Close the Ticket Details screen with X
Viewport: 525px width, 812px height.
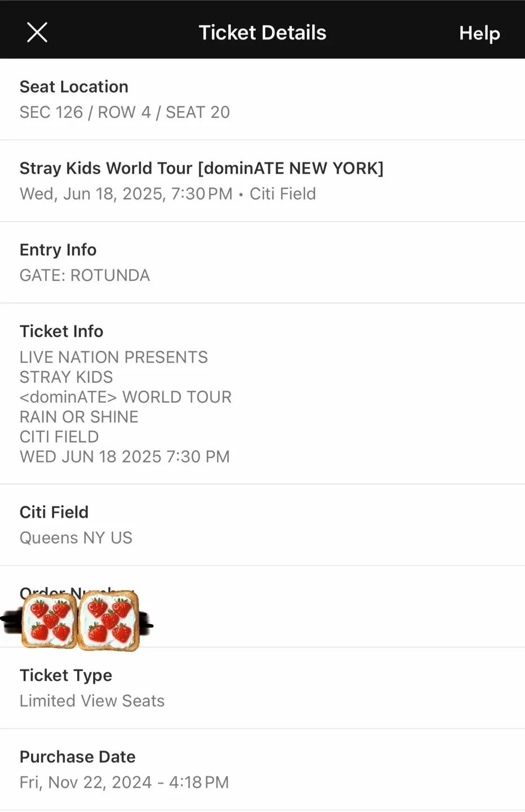click(37, 33)
